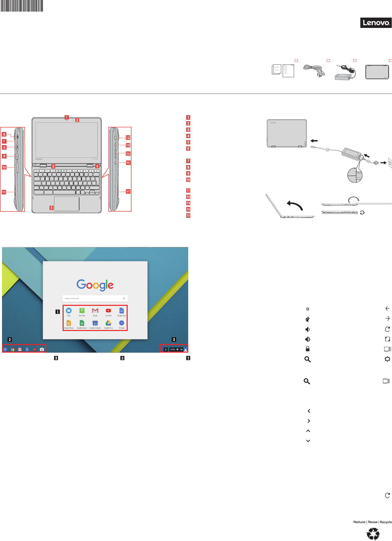Viewport: 392px width, 541px height.
Task: Click the Lenovo logo
Action: click(x=376, y=23)
